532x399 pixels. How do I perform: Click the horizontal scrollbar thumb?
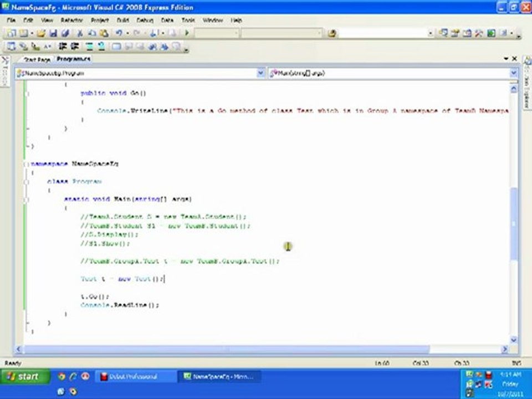click(x=226, y=349)
